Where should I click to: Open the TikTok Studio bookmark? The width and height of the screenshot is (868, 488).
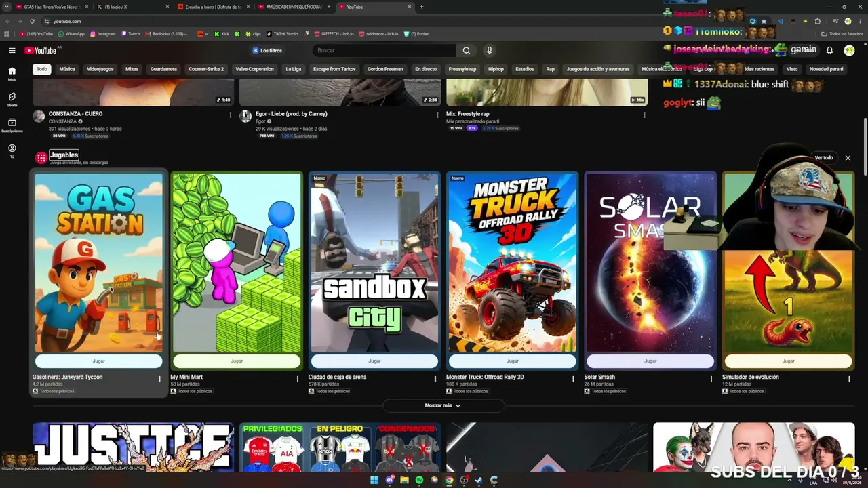pos(282,34)
